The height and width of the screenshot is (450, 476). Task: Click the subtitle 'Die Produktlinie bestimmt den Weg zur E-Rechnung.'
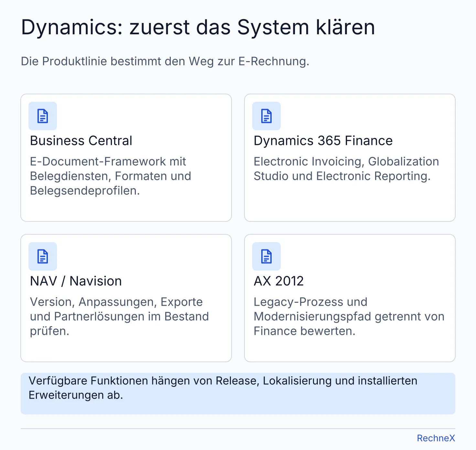[x=165, y=61]
